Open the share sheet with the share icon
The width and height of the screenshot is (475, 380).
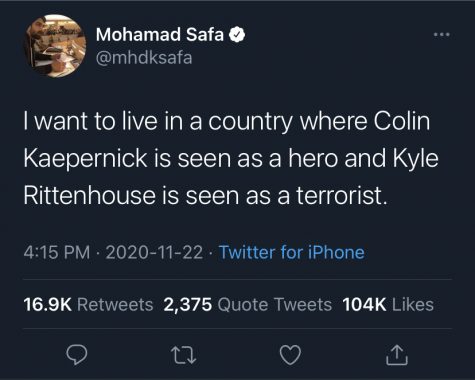pos(397,355)
